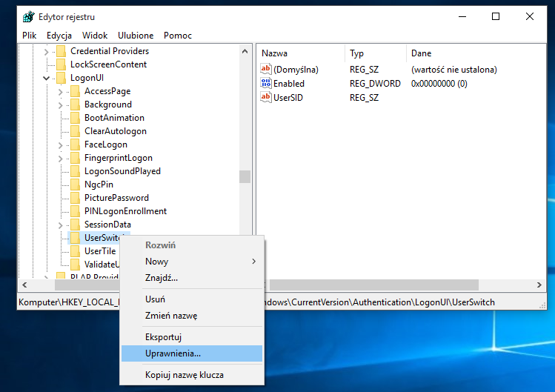This screenshot has width=555, height=392.
Task: Select the NgcPin key label
Action: click(99, 185)
